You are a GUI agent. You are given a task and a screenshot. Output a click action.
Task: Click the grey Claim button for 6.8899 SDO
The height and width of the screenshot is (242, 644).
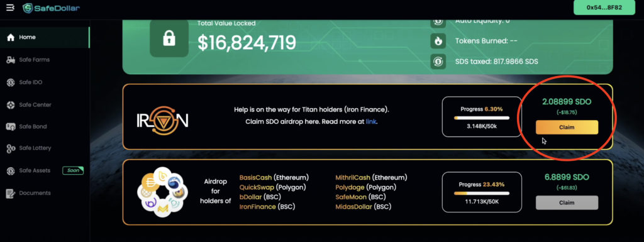[567, 202]
